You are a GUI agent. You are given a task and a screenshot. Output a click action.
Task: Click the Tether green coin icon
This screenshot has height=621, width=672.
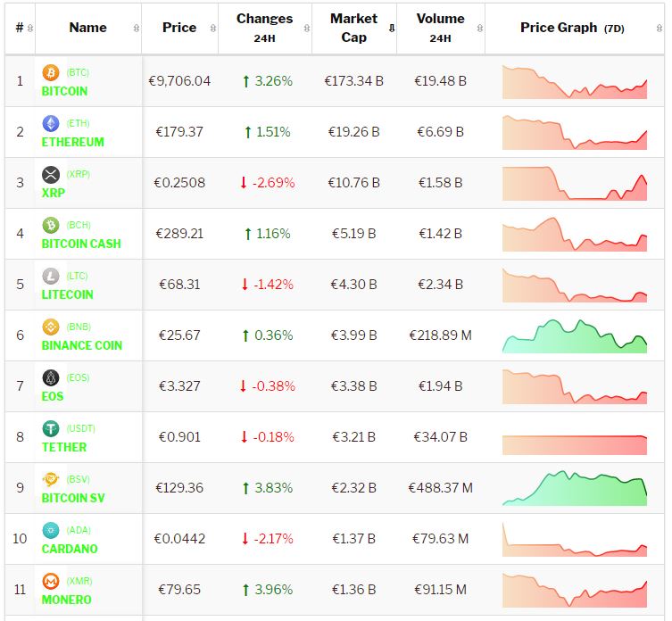51,428
